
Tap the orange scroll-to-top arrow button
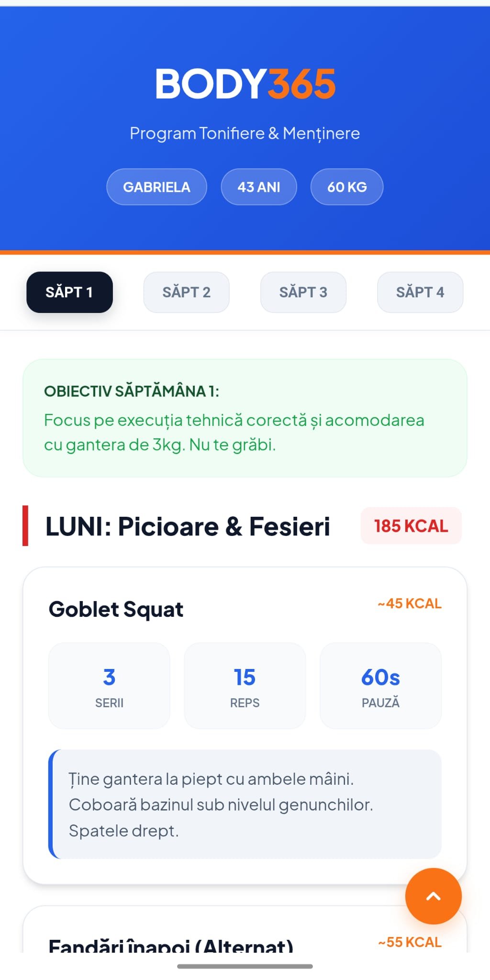[x=433, y=896]
